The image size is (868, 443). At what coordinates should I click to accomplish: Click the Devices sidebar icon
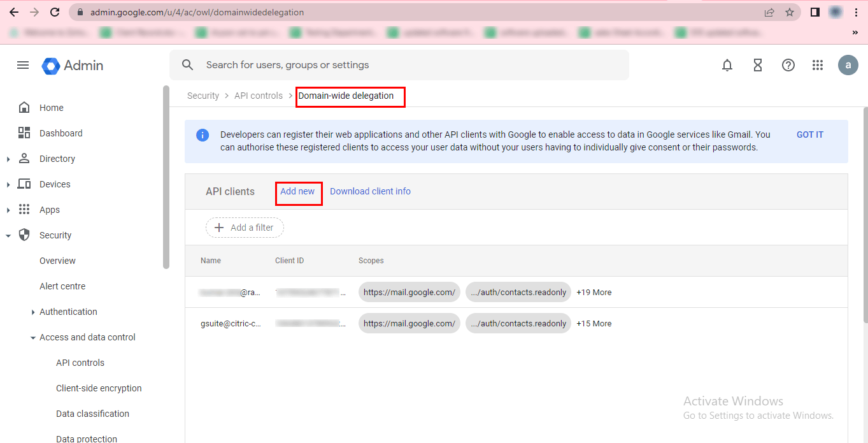coord(24,184)
